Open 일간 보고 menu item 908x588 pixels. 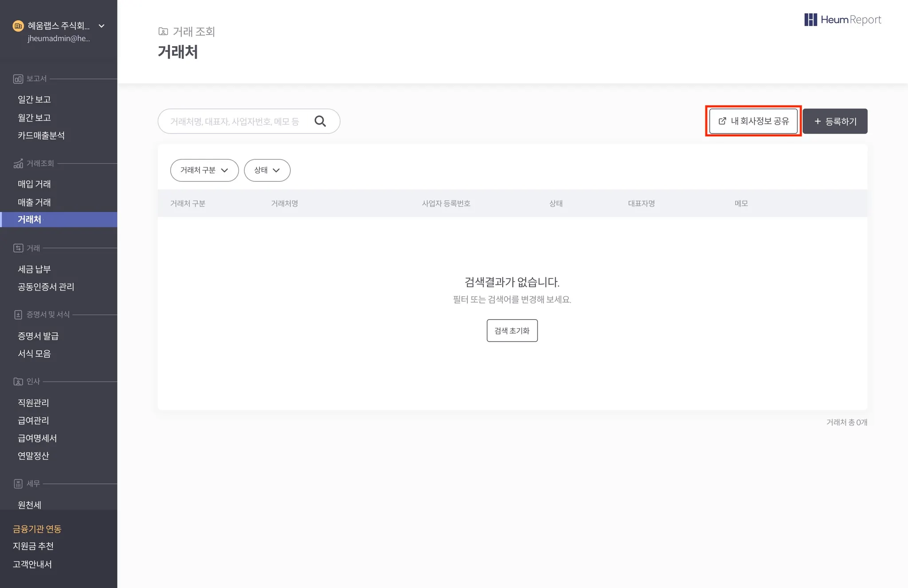pyautogui.click(x=34, y=99)
